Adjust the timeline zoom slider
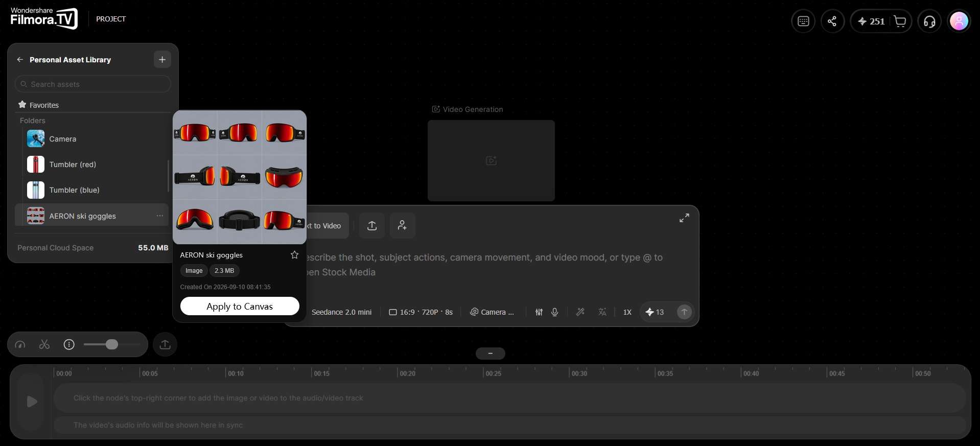 coord(111,345)
